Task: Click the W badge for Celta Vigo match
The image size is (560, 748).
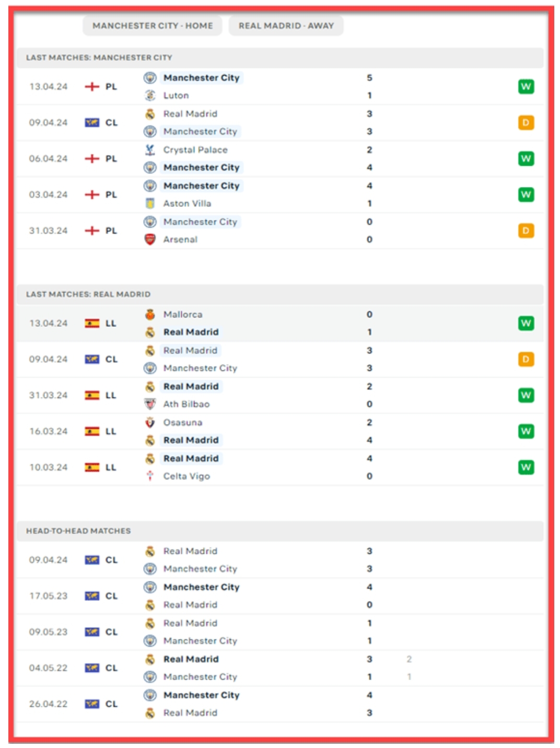Action: click(526, 467)
